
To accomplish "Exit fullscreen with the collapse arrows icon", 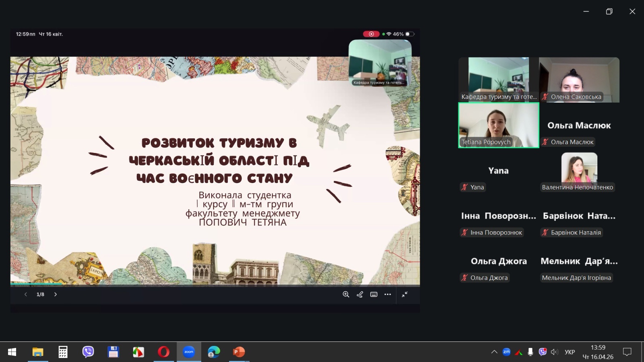I will click(405, 294).
